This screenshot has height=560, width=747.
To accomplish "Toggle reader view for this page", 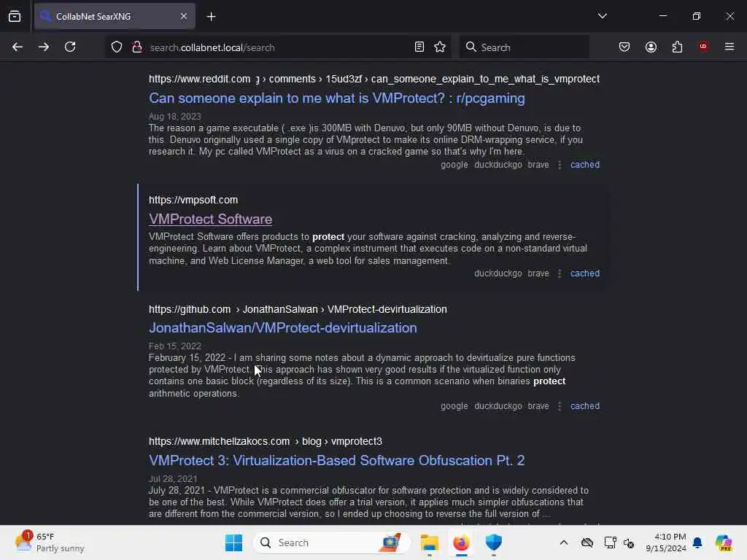I will (x=419, y=47).
